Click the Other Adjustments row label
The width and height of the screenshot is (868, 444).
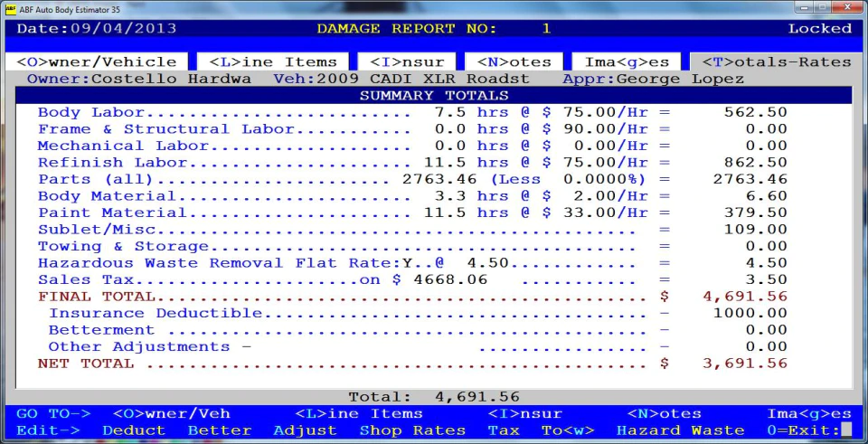[139, 346]
